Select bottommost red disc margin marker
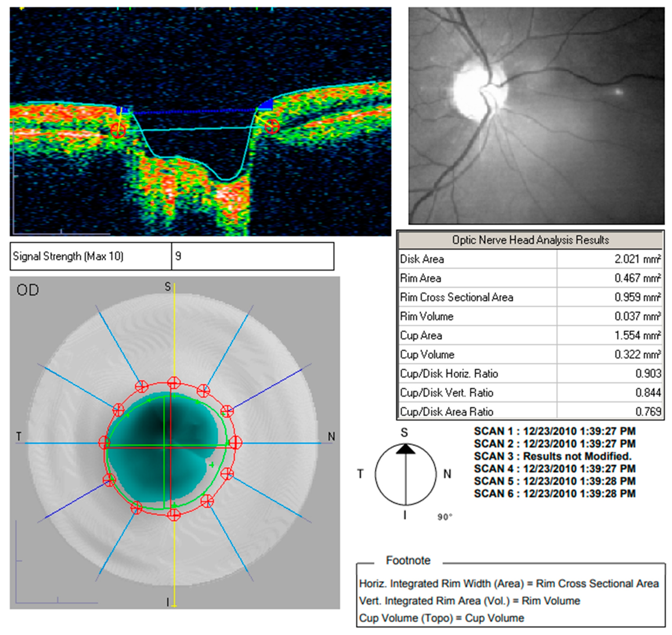This screenshot has width=672, height=635. pyautogui.click(x=174, y=515)
